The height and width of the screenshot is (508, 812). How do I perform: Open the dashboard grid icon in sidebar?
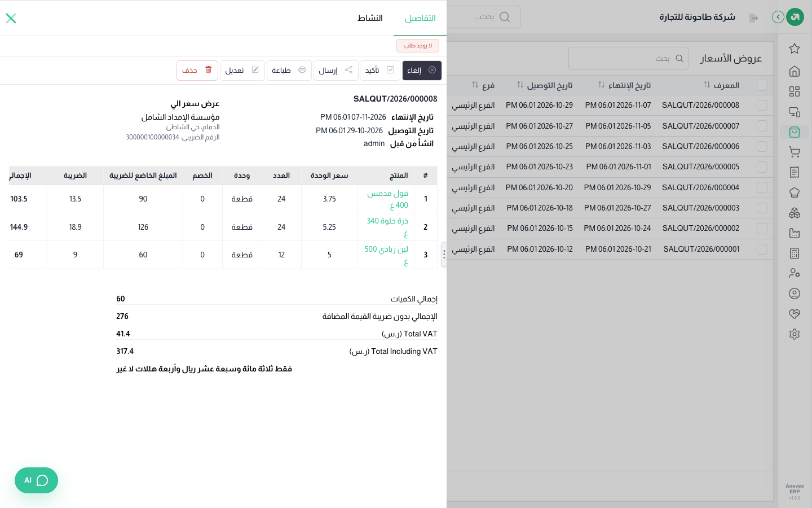pyautogui.click(x=795, y=91)
